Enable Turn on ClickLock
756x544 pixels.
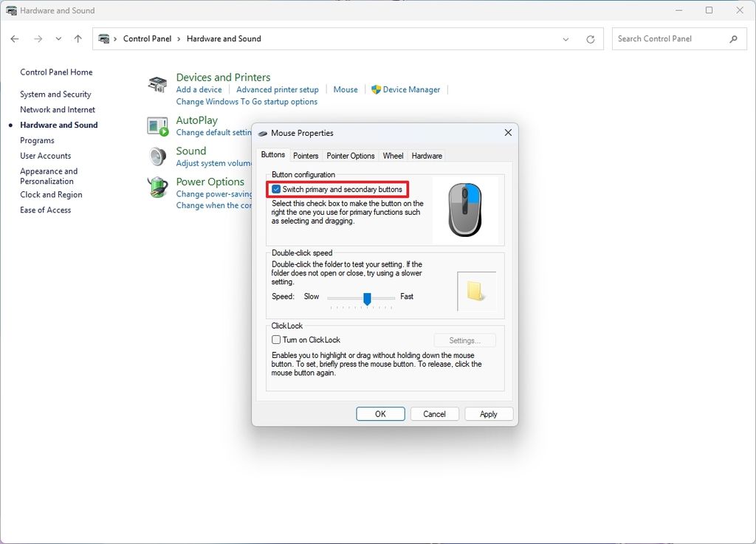click(x=276, y=340)
